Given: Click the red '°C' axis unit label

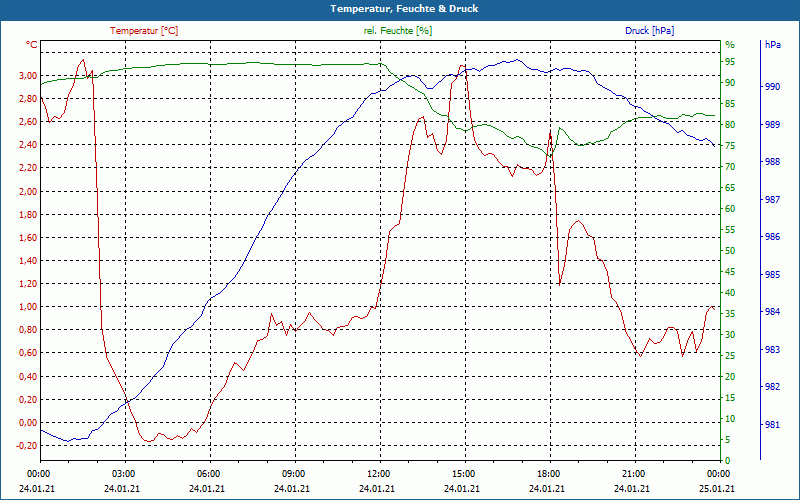Looking at the screenshot, I should (32, 45).
